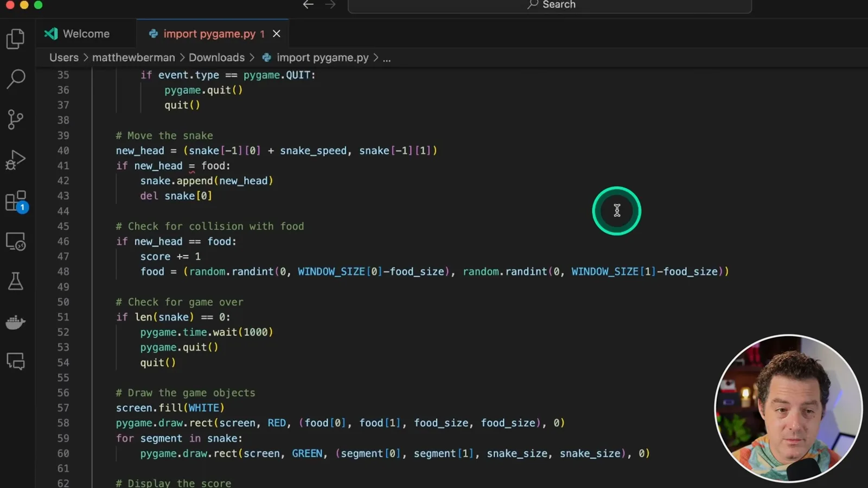Go forward with the right arrow

tap(330, 5)
